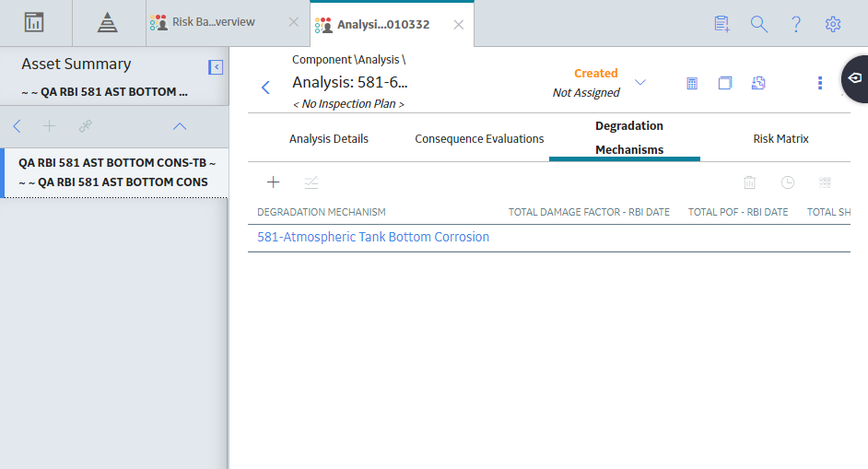Open the help question mark icon
868x469 pixels.
point(796,24)
